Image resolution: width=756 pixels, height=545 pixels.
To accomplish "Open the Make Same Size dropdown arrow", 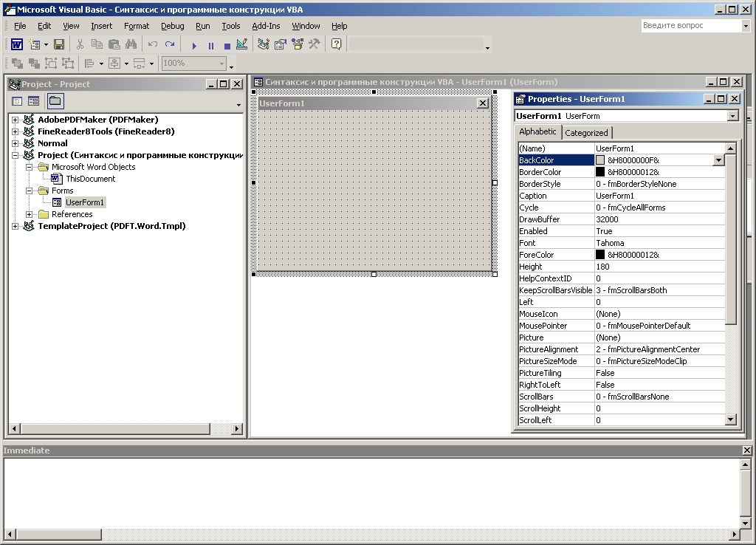I will point(151,64).
